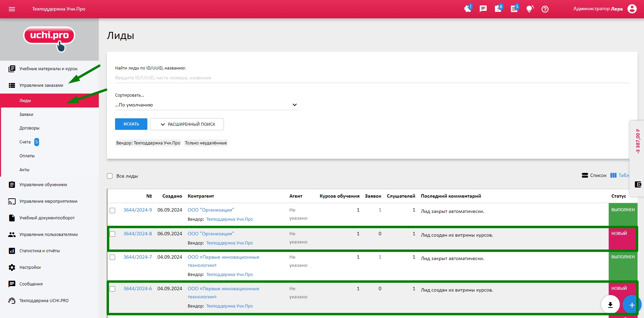Expand Управление пользователями menu section
The width and height of the screenshot is (644, 318).
50,235
